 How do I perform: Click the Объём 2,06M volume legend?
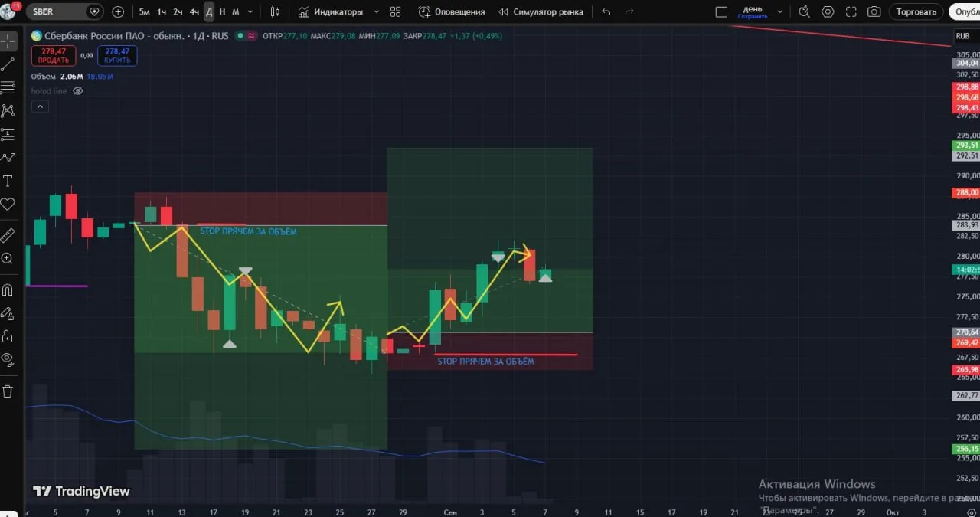tap(56, 77)
